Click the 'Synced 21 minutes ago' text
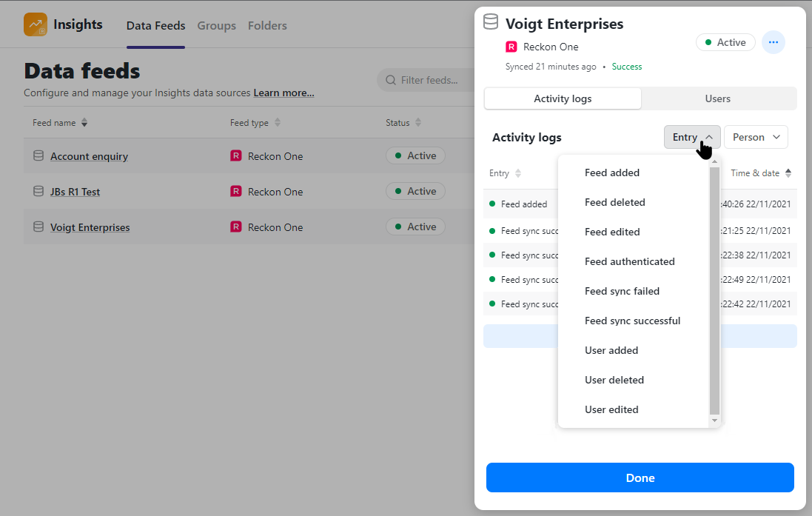Screen dimensions: 812x516 pos(551,67)
